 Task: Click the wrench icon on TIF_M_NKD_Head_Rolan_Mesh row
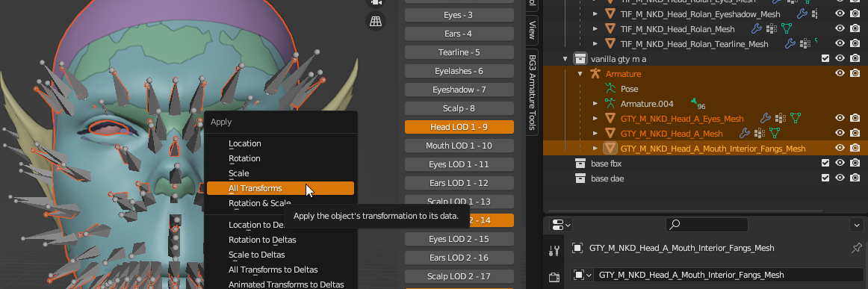coord(756,28)
